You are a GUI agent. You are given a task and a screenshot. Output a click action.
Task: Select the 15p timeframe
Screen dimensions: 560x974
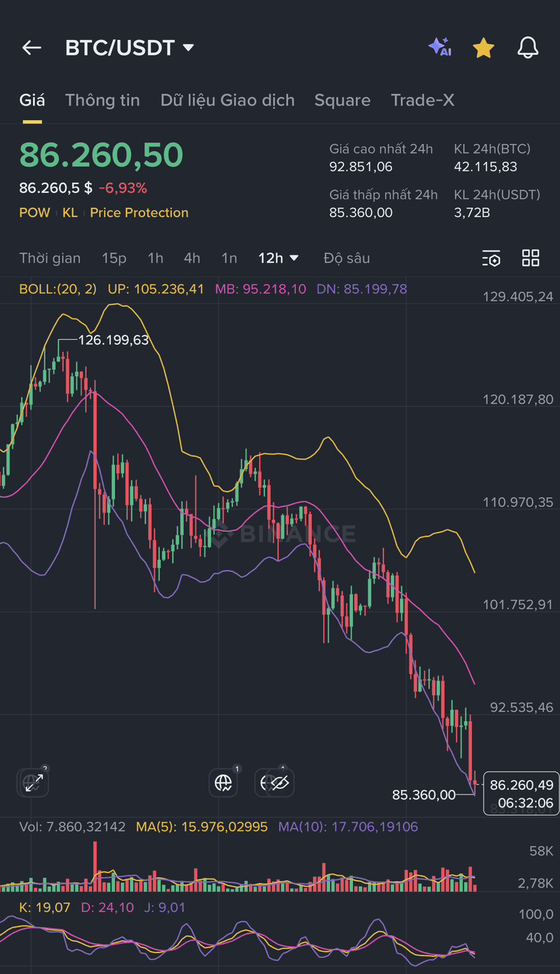click(114, 258)
